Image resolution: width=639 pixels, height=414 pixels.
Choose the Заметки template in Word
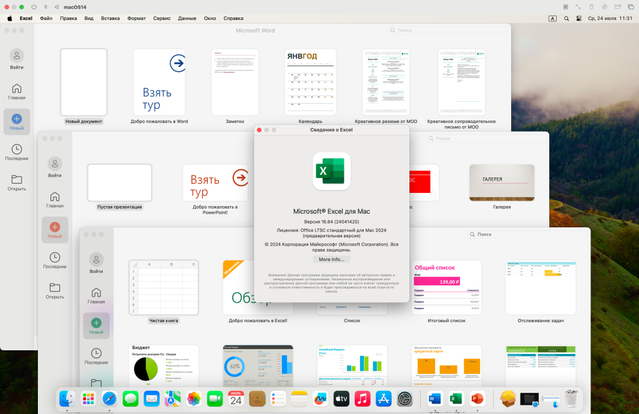coord(235,82)
